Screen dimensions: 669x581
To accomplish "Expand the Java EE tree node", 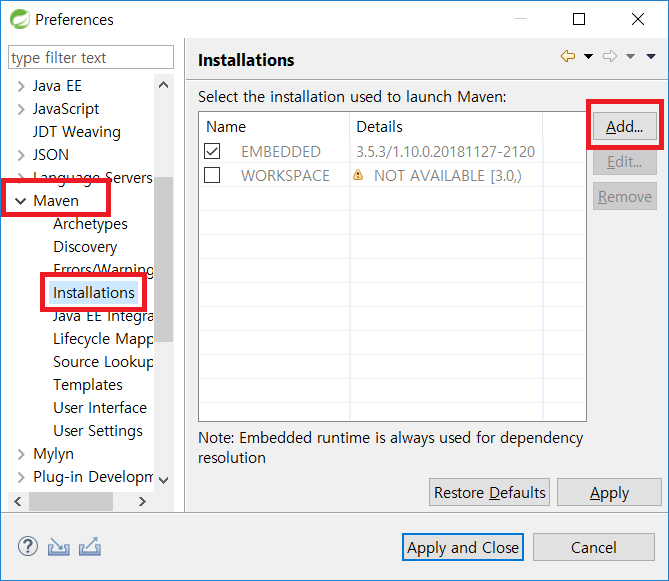I will coord(21,86).
